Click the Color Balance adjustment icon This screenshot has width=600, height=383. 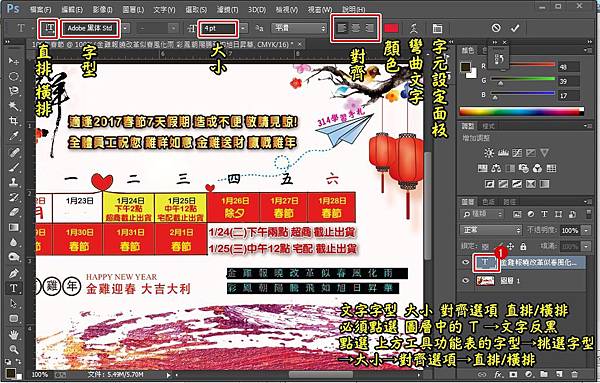pos(496,168)
